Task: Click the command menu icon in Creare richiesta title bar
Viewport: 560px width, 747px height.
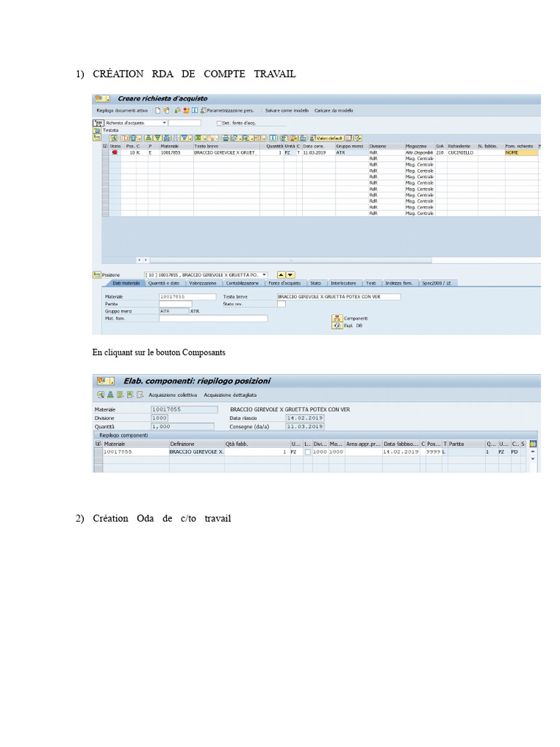Action: [x=102, y=98]
